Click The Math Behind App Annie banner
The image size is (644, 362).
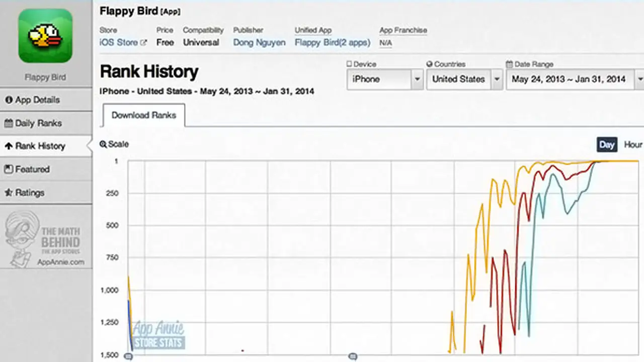(46, 239)
